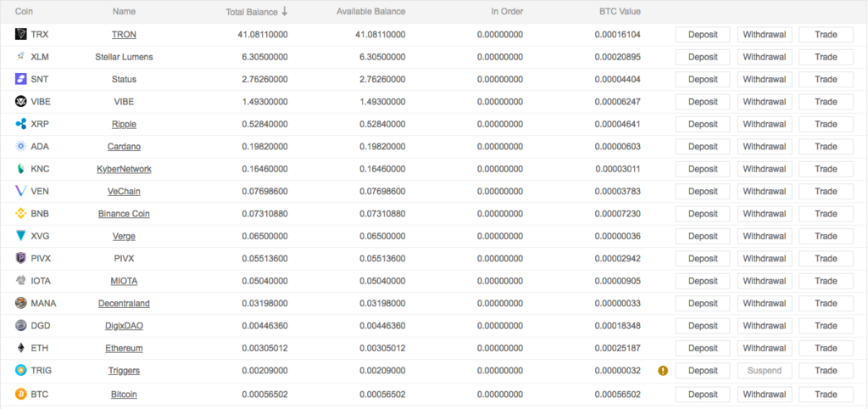Viewport: 868px width, 409px height.
Task: Click the BTC Value column header
Action: [620, 11]
